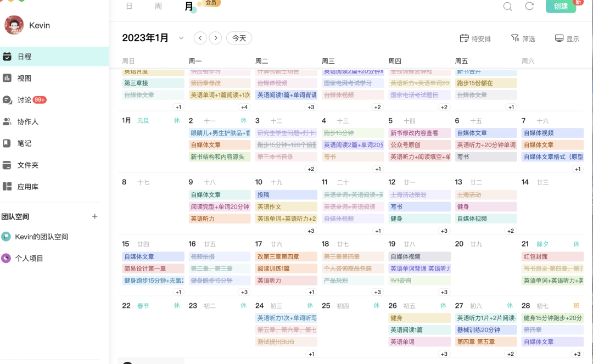Viewport: 593px width, 364px height.
Task: Select the January 14 date cell
Action: [552, 205]
